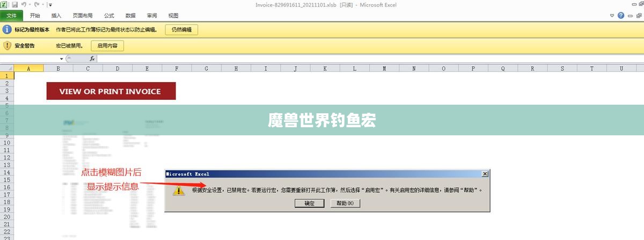Open the Name Box dropdown arrow

click(x=62, y=59)
